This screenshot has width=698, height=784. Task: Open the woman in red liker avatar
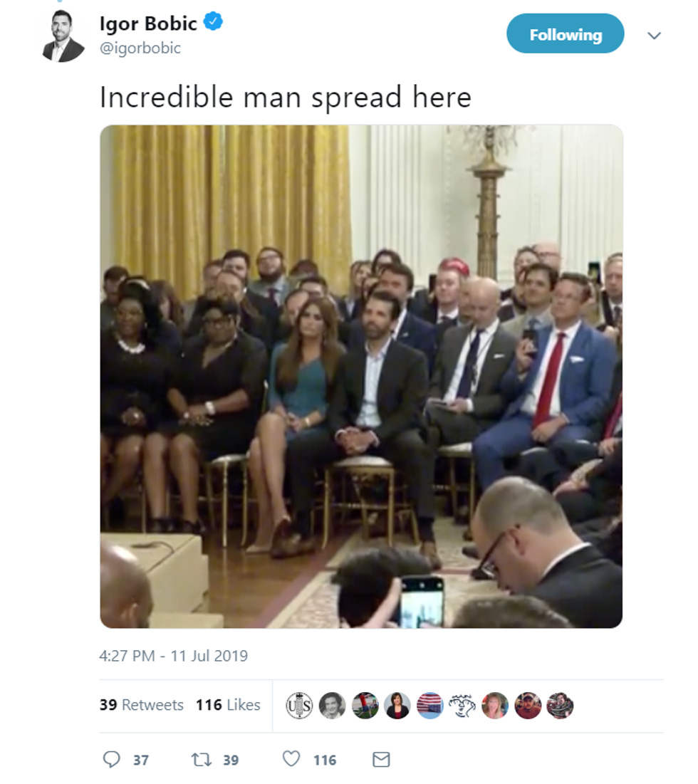[397, 706]
